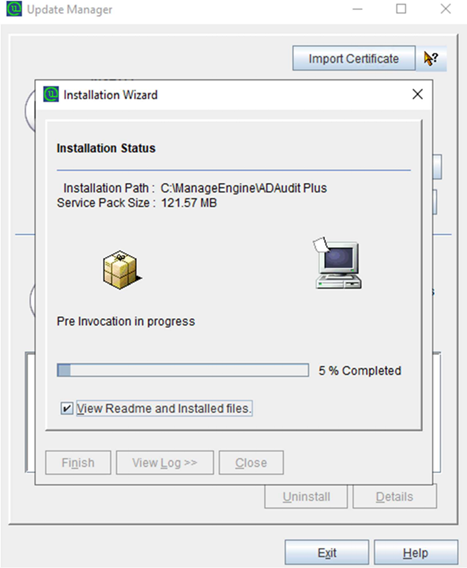The image size is (467, 568).
Task: Click the Exit button
Action: [327, 553]
